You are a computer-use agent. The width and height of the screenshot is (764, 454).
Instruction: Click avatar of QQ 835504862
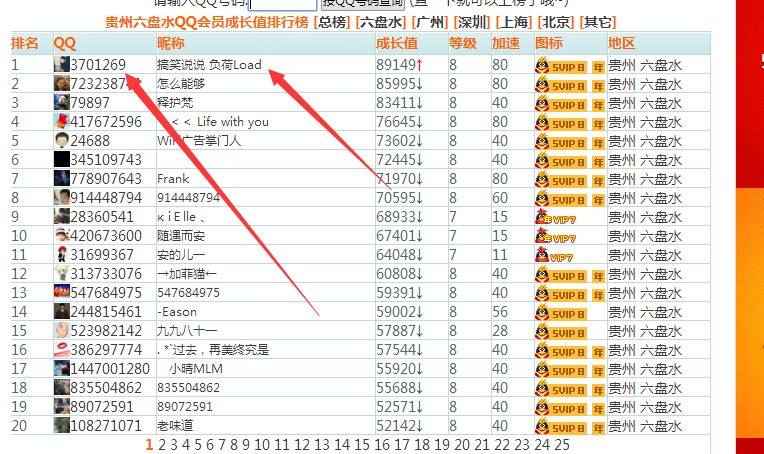[x=61, y=387]
